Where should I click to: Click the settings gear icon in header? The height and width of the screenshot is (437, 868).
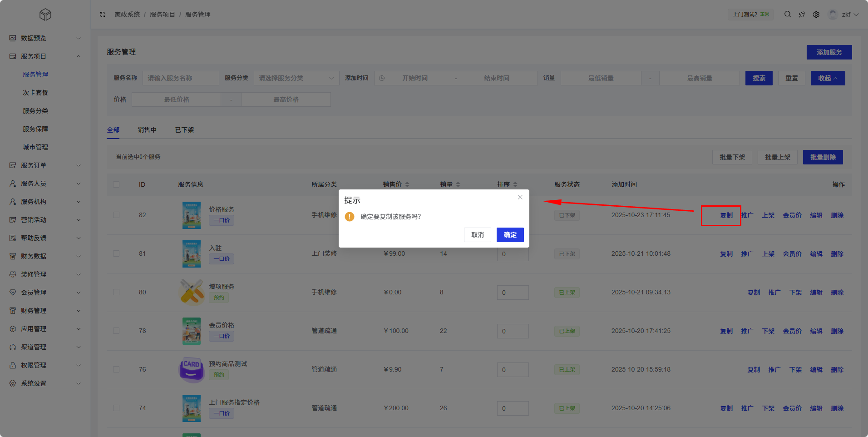816,15
